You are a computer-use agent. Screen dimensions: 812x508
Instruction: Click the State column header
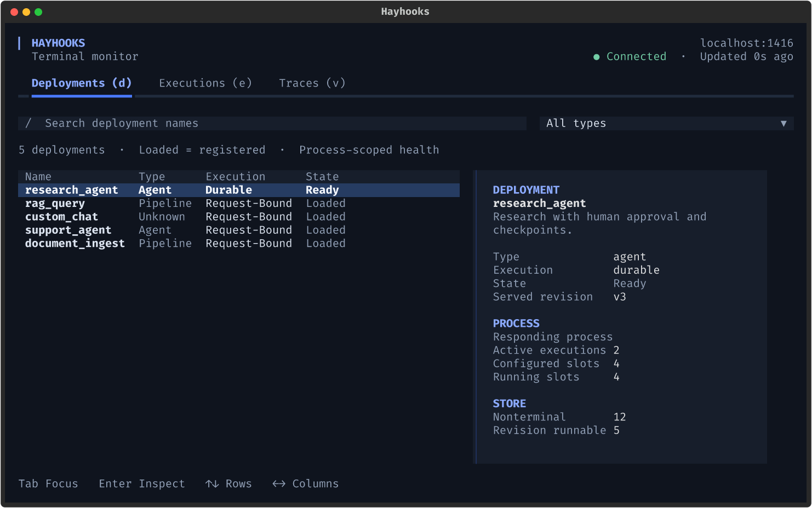coord(322,177)
